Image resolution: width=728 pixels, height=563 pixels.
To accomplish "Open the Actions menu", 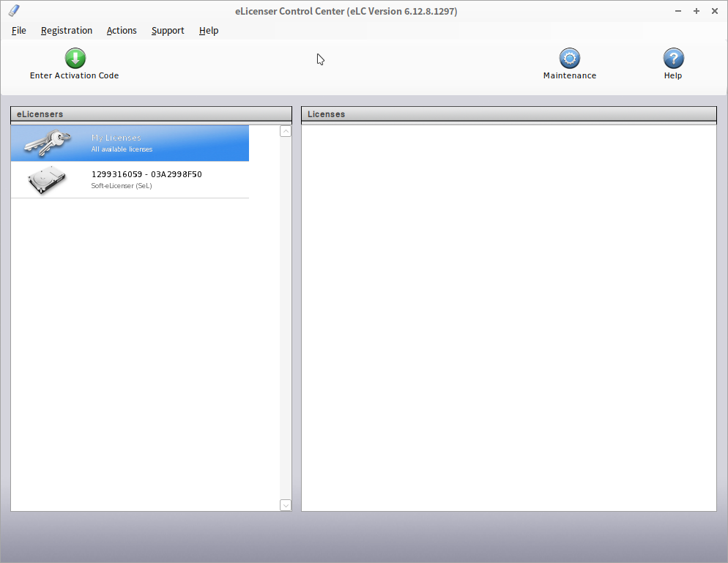I will point(122,31).
